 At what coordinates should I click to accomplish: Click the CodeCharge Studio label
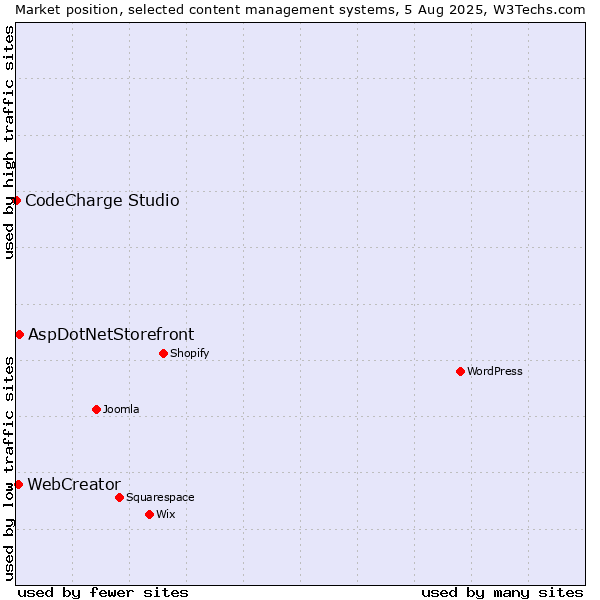point(102,201)
